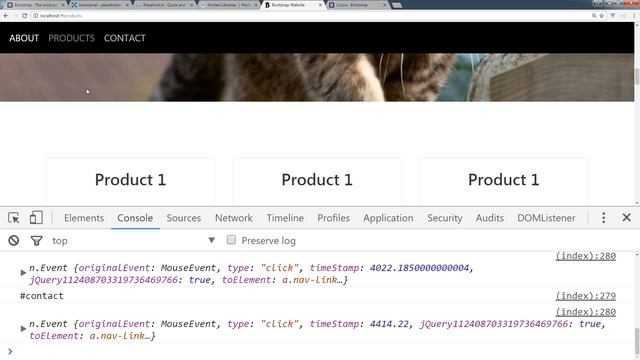The image size is (640, 360).
Task: Open the (index):280 link below #contact
Action: tap(585, 312)
